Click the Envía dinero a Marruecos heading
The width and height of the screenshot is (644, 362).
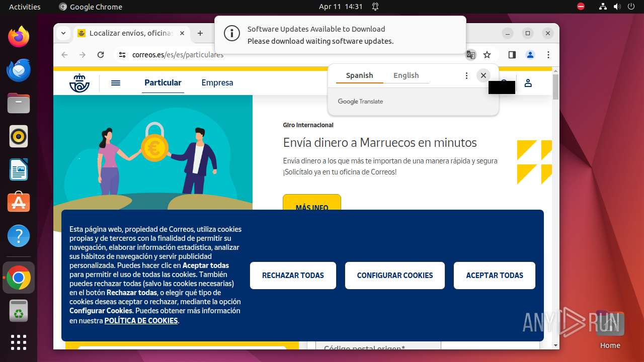380,143
